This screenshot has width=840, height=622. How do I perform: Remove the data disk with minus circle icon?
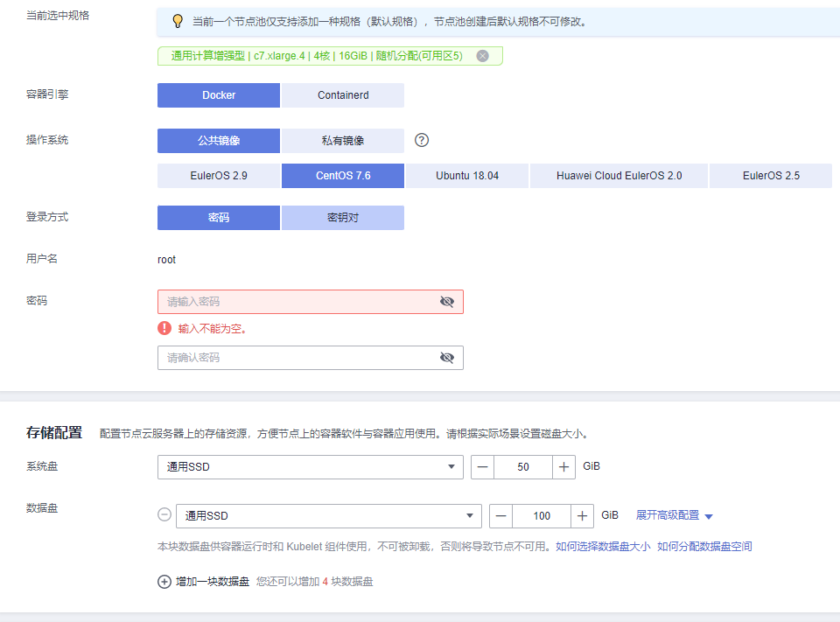click(x=164, y=514)
